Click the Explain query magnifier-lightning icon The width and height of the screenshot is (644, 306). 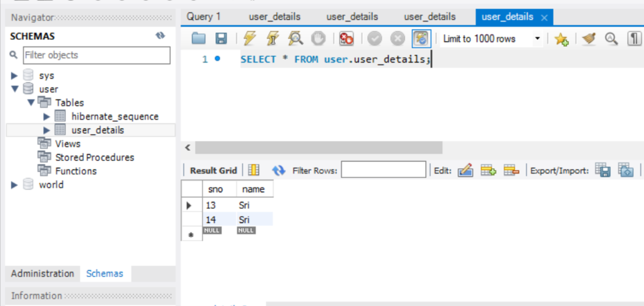[295, 39]
